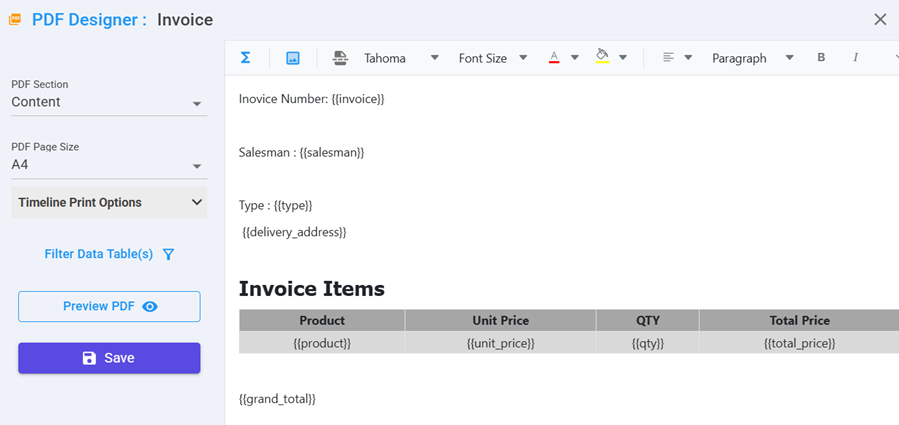
Task: Close the PDF Designer window
Action: (880, 19)
